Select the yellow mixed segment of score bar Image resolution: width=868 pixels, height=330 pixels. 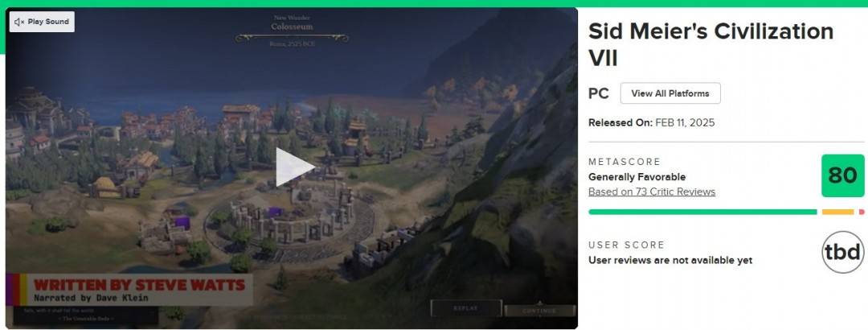(x=837, y=212)
